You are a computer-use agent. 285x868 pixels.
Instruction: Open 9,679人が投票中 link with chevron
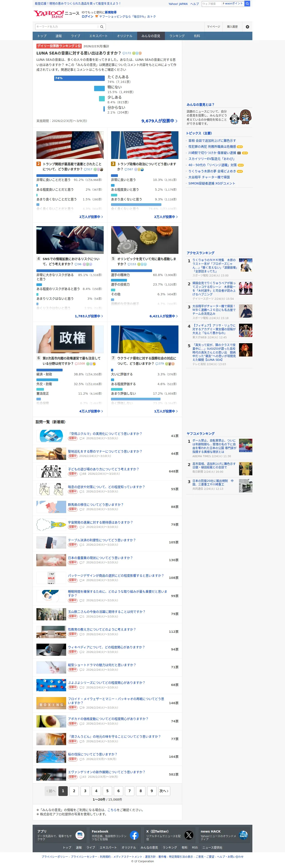point(159,121)
